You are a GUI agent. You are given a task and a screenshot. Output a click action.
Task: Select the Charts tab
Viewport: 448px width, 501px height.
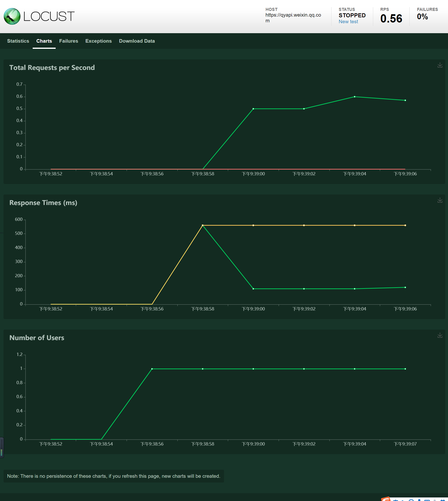click(x=44, y=41)
